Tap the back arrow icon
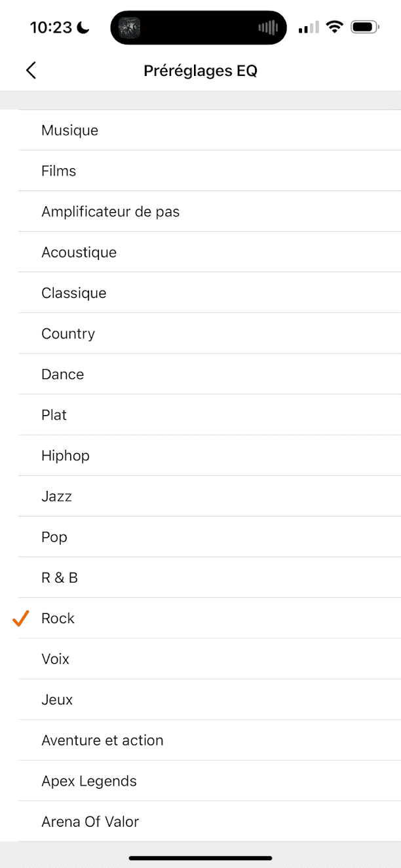Screen dimensions: 401x868 (x=31, y=71)
